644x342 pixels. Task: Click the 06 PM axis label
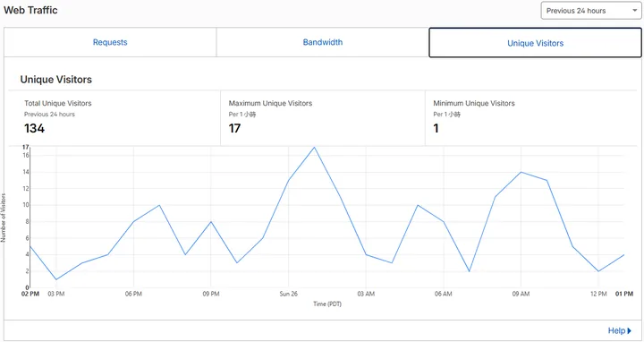pos(133,294)
